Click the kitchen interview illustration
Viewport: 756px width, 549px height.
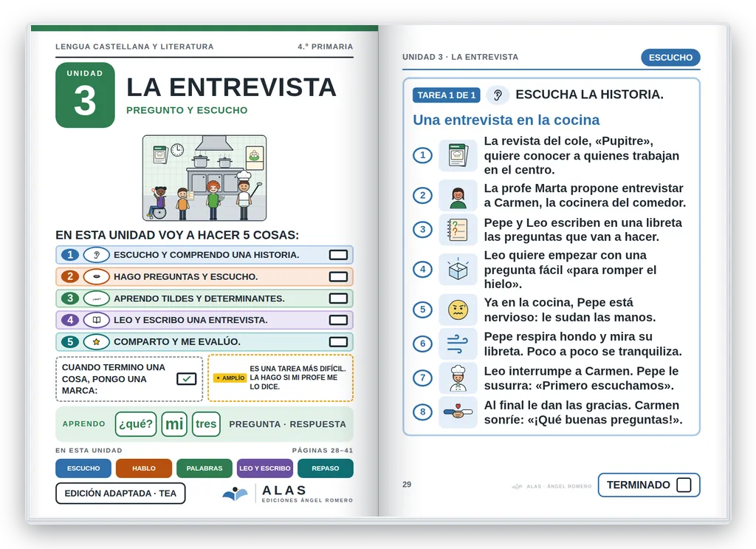click(205, 178)
